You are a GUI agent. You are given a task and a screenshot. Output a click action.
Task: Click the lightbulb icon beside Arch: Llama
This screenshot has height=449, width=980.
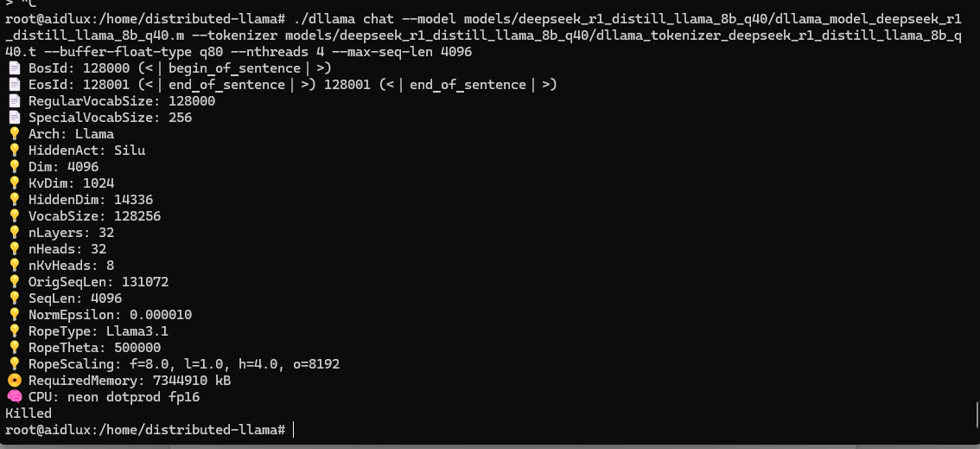click(14, 134)
